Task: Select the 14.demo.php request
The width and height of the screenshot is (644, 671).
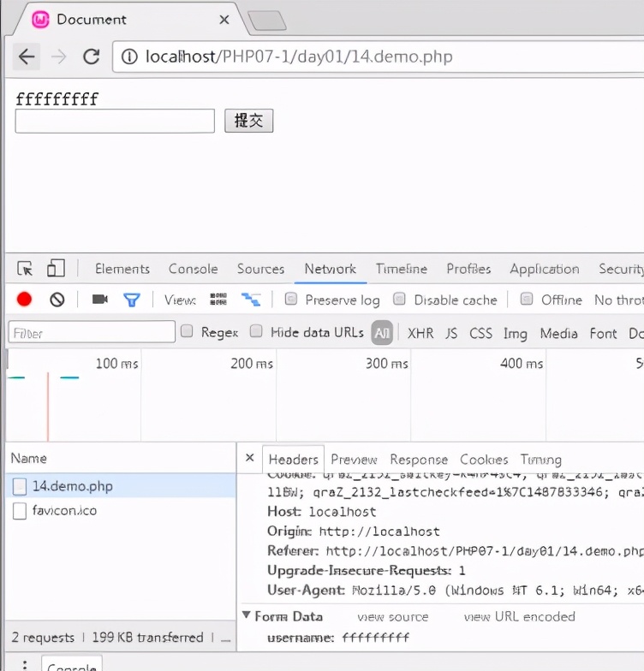Action: (x=121, y=486)
